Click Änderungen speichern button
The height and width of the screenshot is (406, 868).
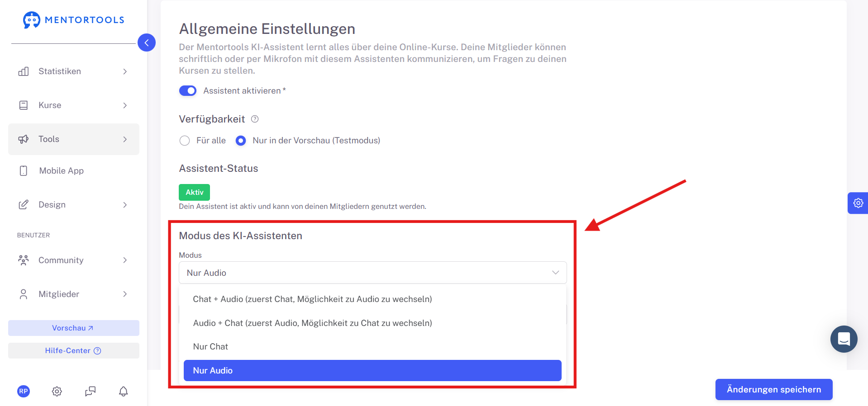click(774, 389)
